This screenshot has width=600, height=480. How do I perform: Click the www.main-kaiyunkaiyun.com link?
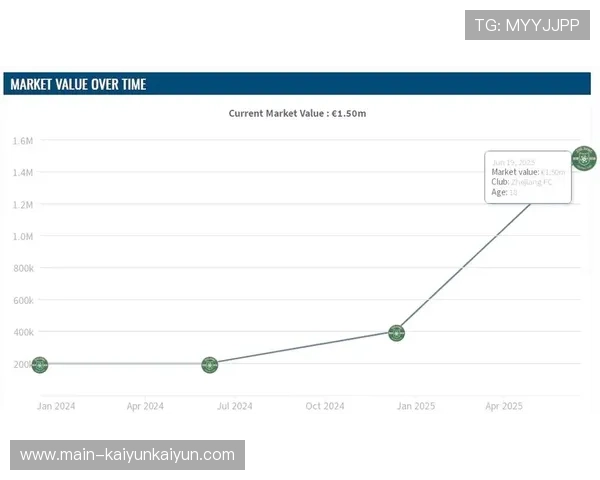click(x=127, y=455)
